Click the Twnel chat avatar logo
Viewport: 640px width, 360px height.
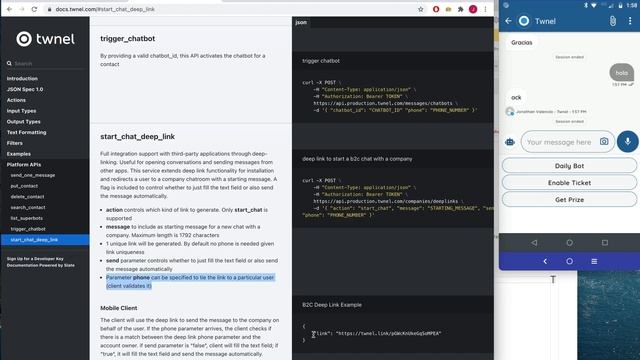coord(524,21)
